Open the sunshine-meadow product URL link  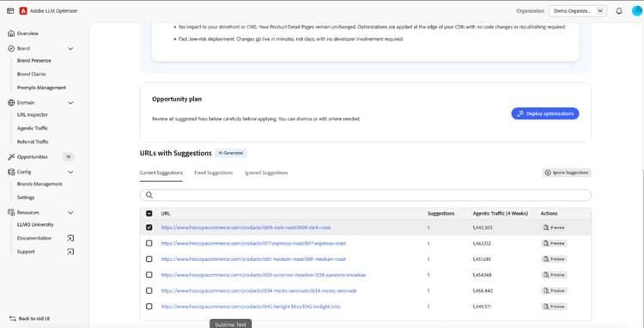[x=264, y=275]
